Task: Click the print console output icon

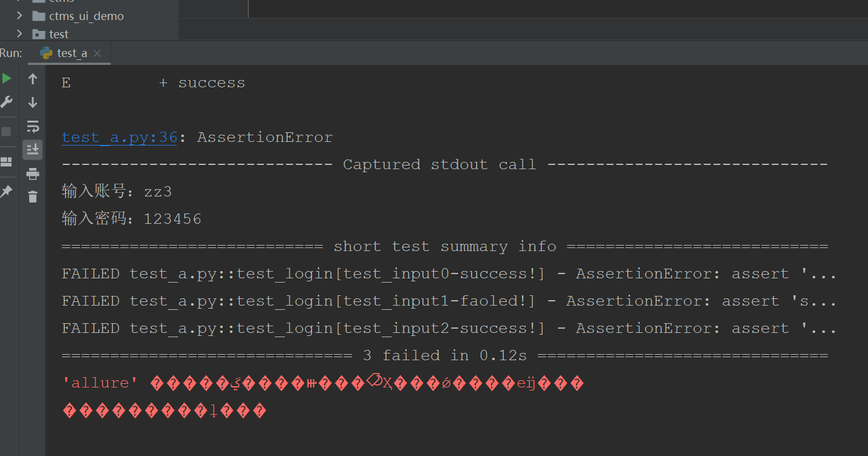Action: (33, 175)
